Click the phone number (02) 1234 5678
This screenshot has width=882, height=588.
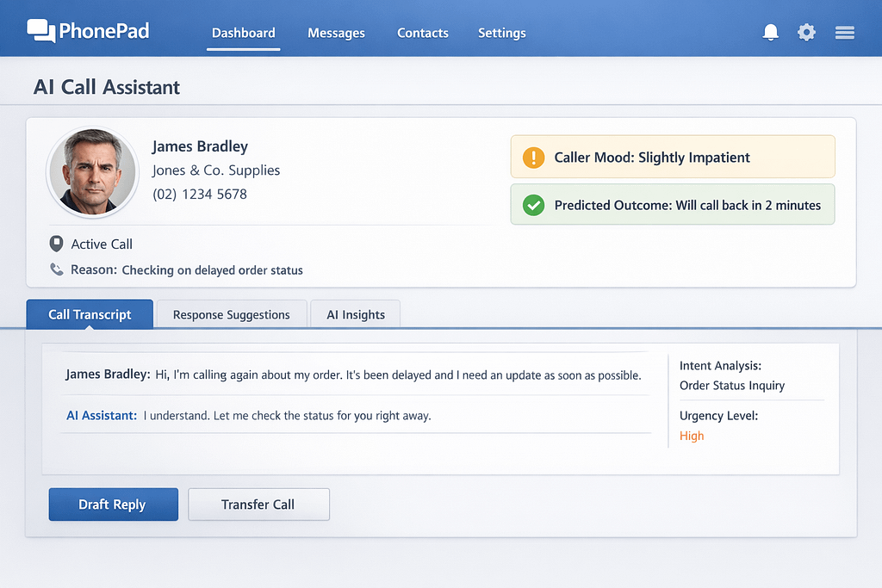coord(200,195)
